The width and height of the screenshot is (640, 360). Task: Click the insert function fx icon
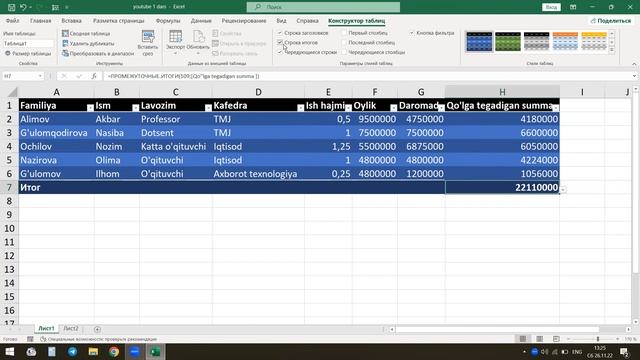point(94,76)
